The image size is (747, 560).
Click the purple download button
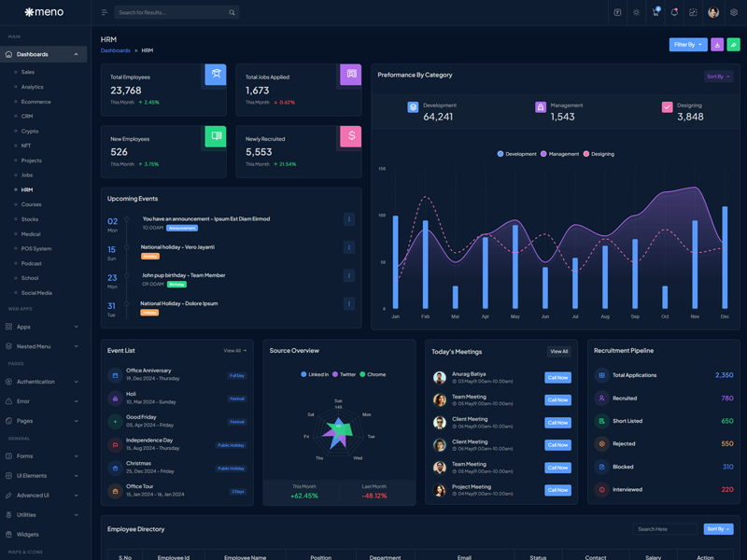coord(717,45)
